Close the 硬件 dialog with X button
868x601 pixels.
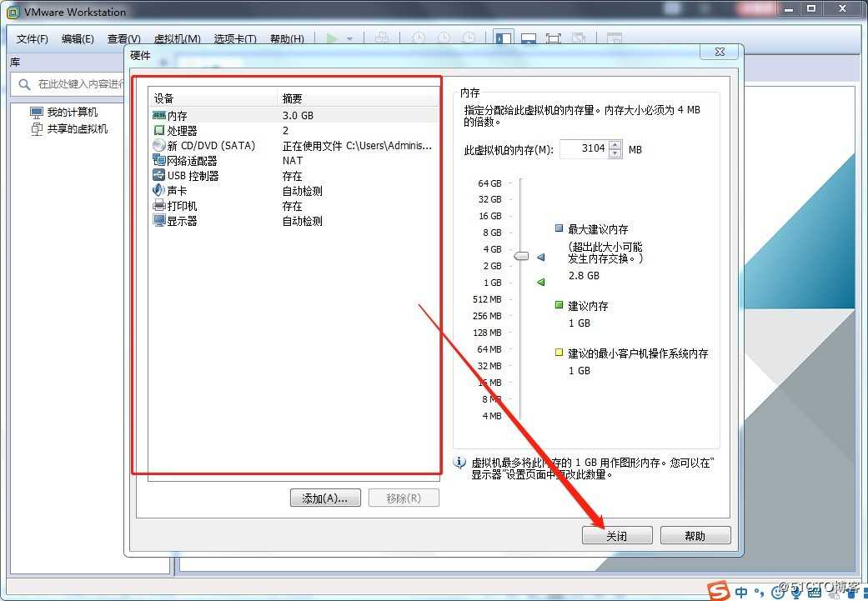(x=719, y=52)
